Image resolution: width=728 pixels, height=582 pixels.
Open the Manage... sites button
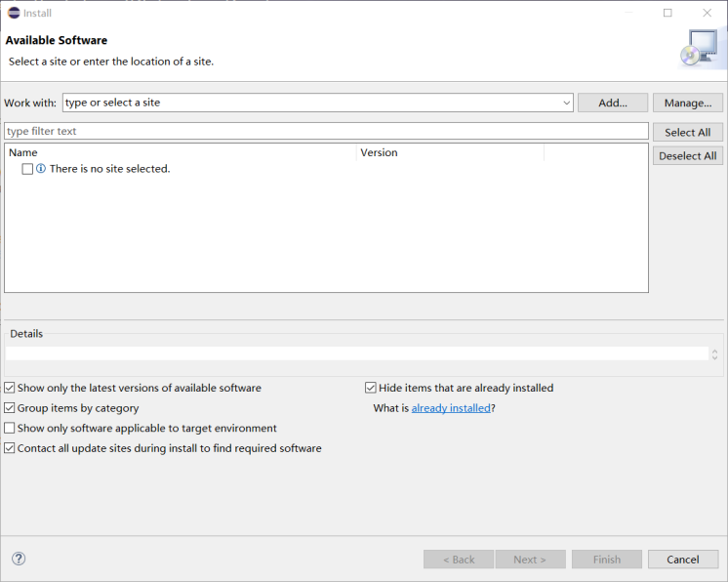point(688,103)
